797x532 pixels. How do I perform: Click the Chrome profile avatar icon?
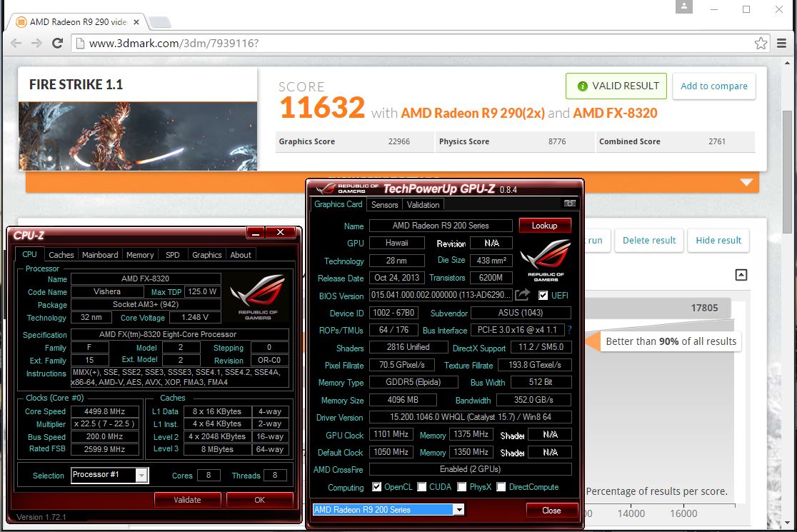point(683,6)
